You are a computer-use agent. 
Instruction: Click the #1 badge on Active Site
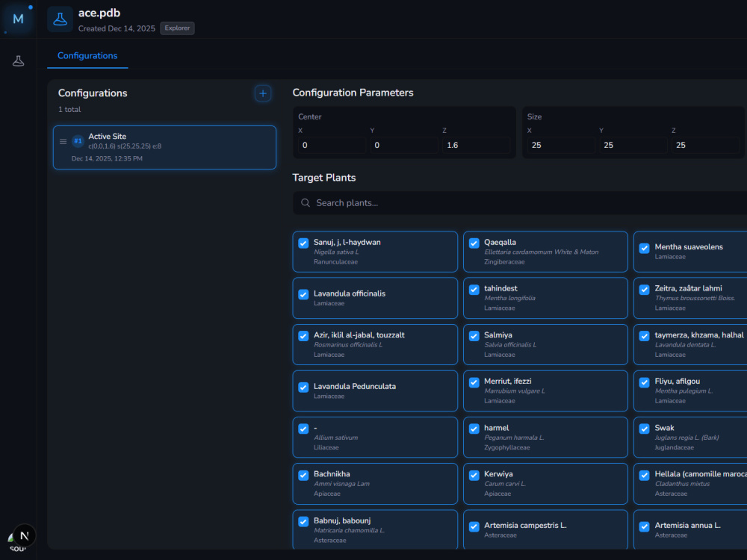pos(78,141)
